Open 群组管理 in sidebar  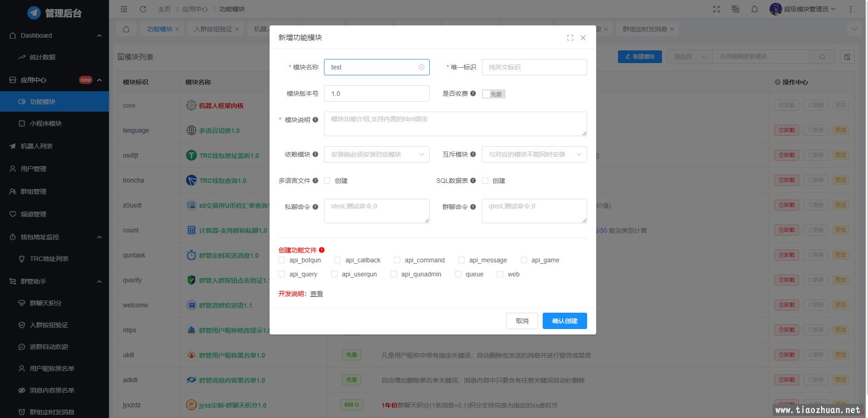pos(54,192)
